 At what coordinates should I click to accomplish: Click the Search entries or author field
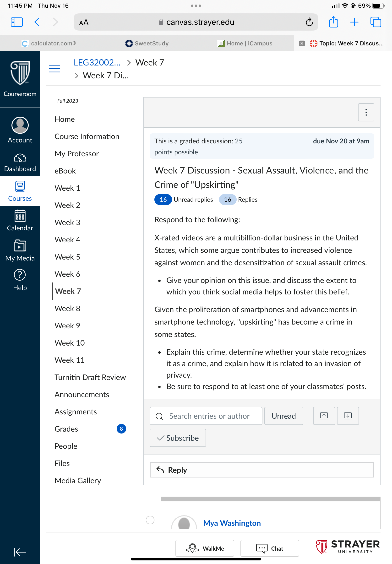[206, 416]
